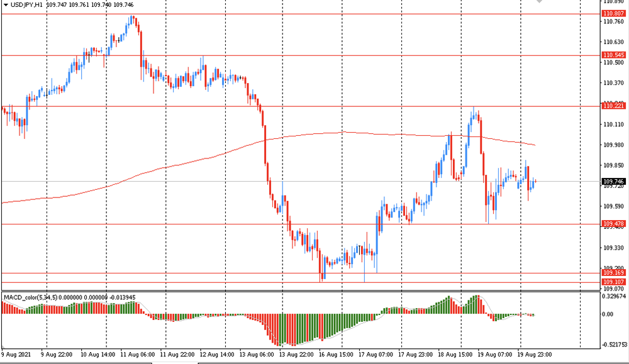629x364 pixels.
Task: Click the 11 Aug 06:00 time label
Action: point(138,355)
